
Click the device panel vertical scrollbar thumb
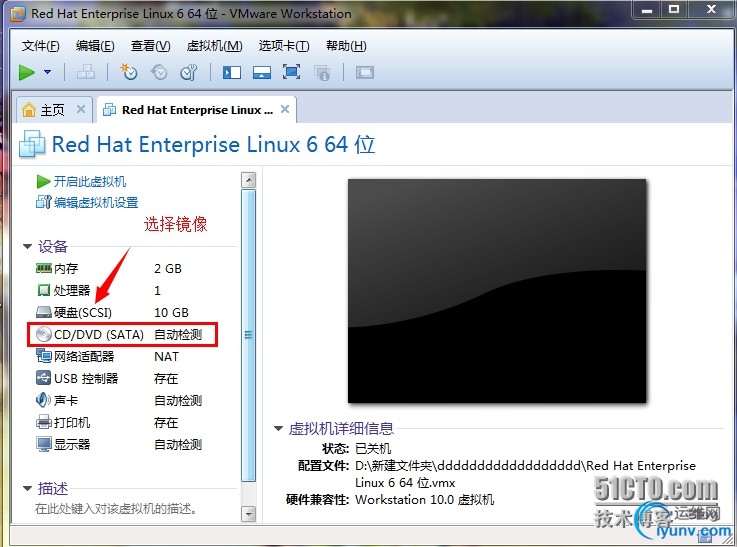click(x=248, y=335)
